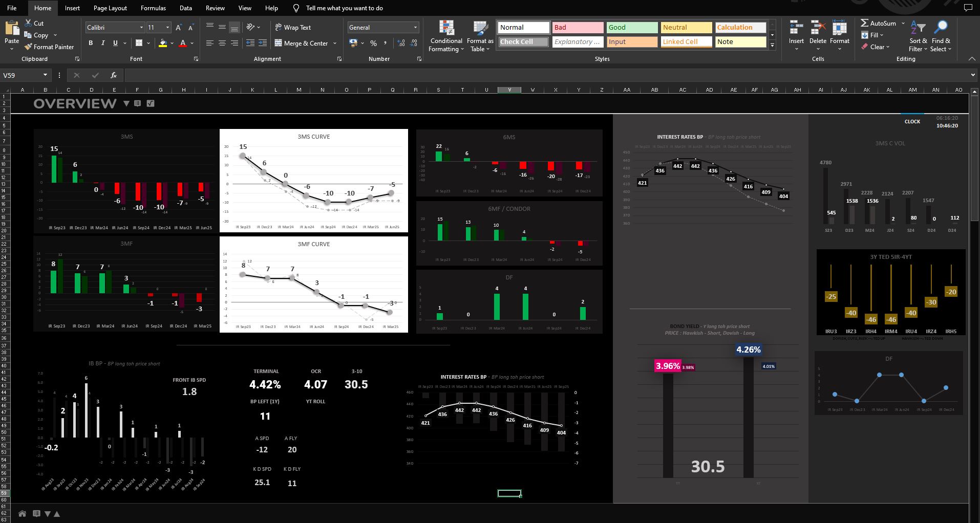
Task: Open the fill color dropdown arrow
Action: tap(172, 43)
